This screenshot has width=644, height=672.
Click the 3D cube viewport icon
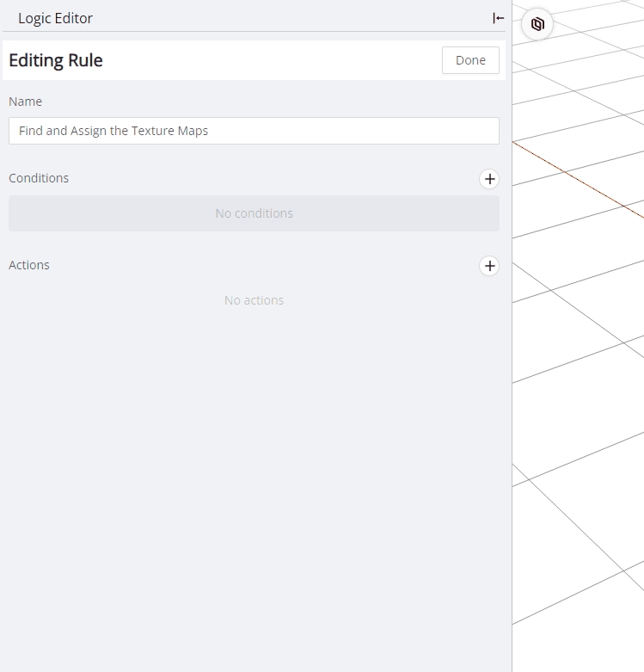[537, 24]
